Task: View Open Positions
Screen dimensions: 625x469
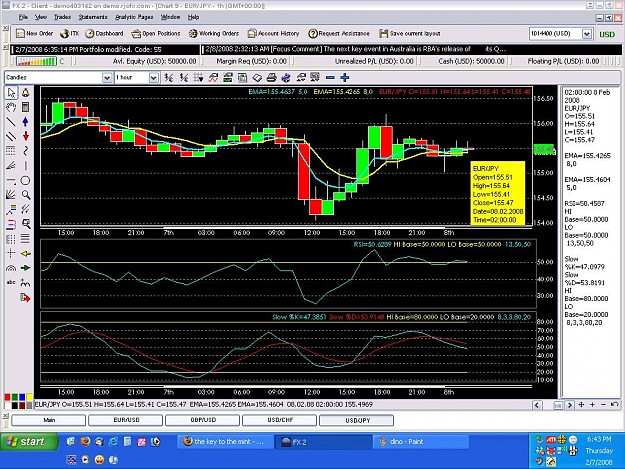Action: click(156, 33)
